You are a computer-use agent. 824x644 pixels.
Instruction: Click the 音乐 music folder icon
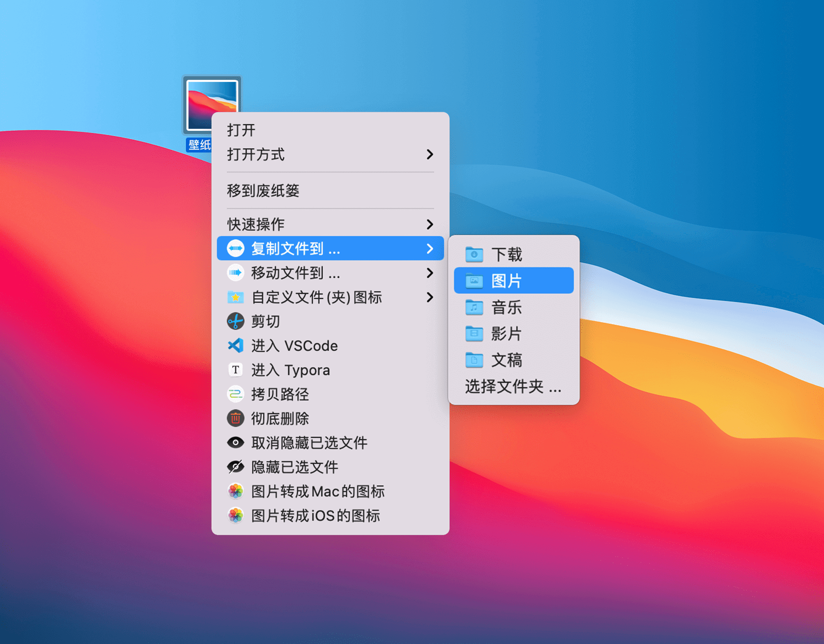(x=474, y=308)
